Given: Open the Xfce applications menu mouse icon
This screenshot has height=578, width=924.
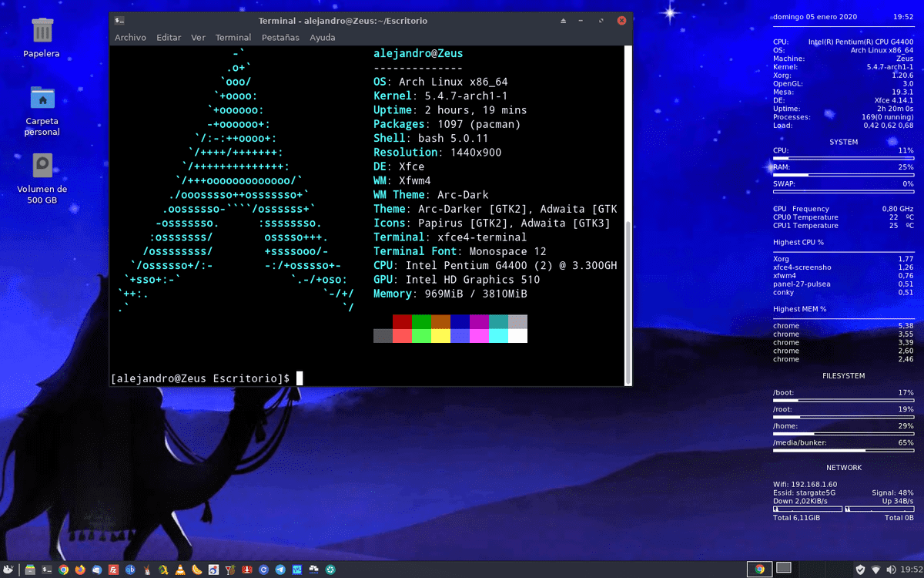Looking at the screenshot, I should (x=8, y=570).
